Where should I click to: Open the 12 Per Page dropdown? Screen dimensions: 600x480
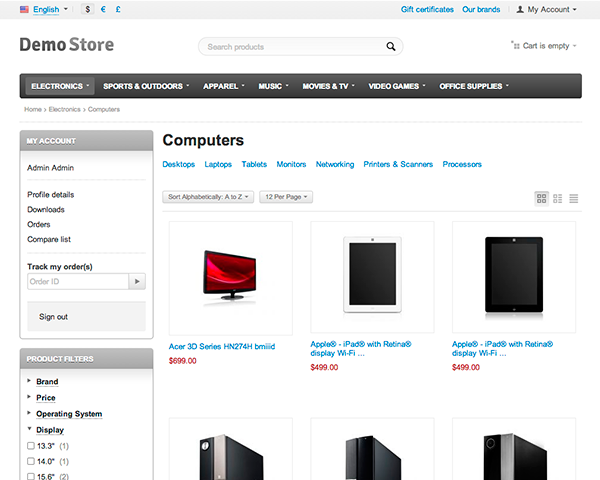click(x=286, y=197)
